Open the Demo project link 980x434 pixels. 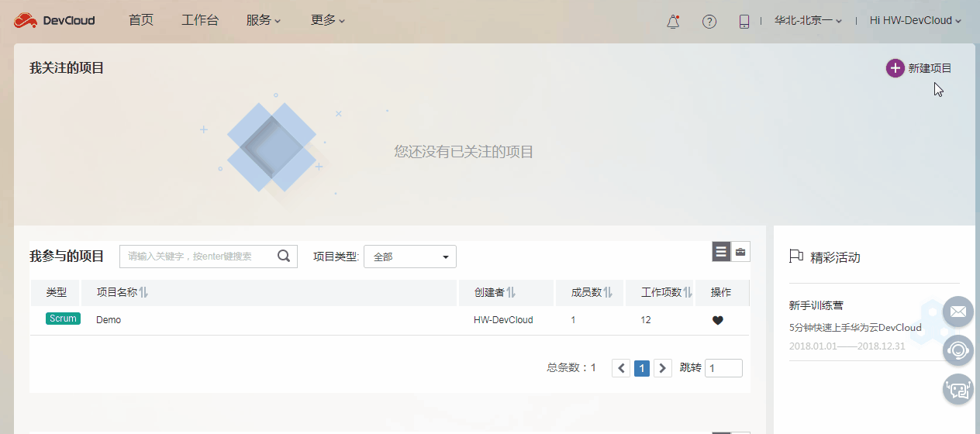109,319
